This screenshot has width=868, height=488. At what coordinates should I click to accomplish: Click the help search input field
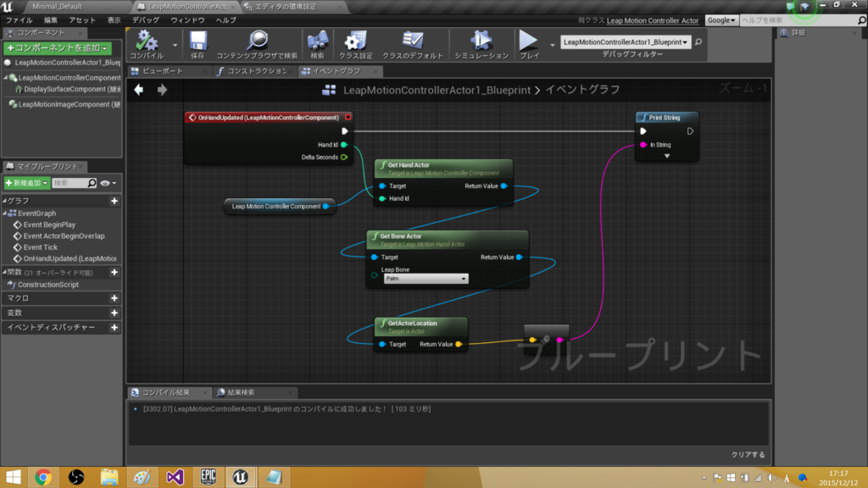(x=798, y=20)
